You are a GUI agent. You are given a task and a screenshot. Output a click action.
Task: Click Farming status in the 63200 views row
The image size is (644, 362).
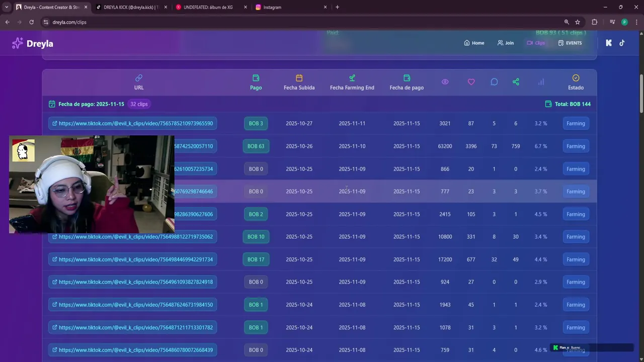(576, 146)
